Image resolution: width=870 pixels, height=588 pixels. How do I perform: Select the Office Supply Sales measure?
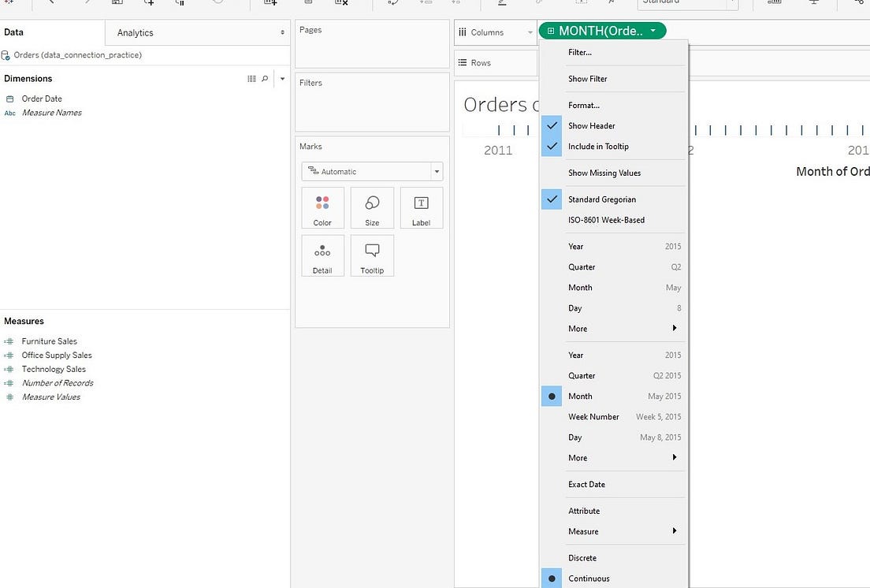(57, 355)
